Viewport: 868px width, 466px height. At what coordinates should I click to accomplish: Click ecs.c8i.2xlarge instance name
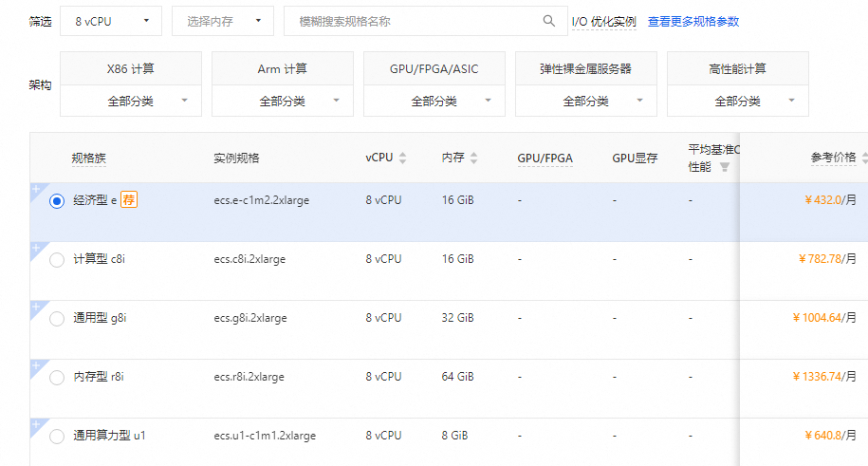(249, 259)
